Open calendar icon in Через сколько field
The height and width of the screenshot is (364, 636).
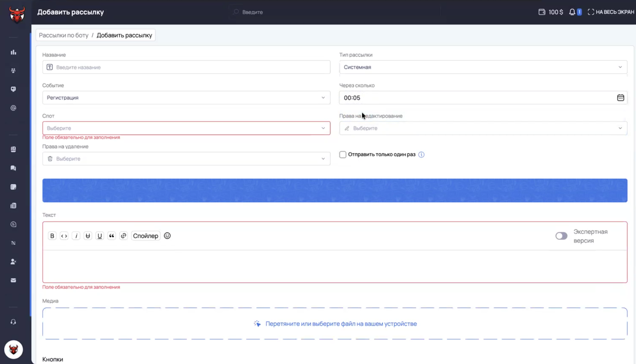[620, 98]
